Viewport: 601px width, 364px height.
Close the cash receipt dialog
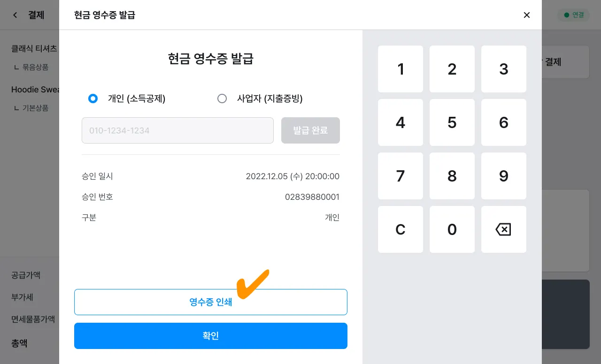(x=526, y=15)
